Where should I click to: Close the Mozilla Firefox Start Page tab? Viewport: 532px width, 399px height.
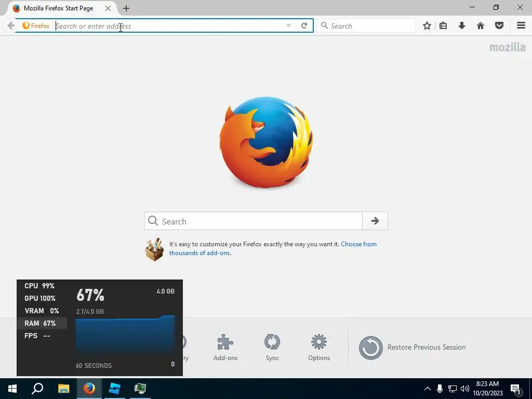point(108,8)
